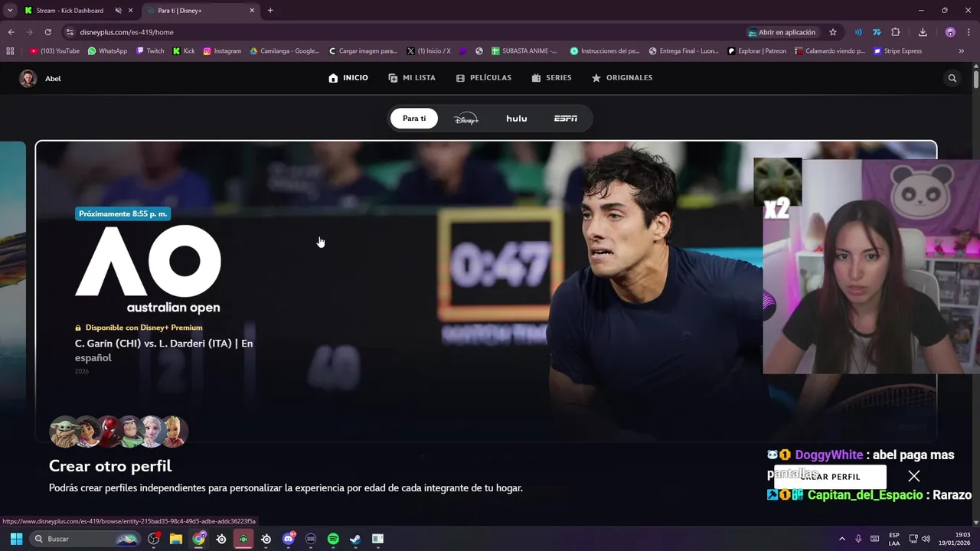Click 'Abrir en aplicación' button
This screenshot has height=551, width=980.
pos(782,32)
